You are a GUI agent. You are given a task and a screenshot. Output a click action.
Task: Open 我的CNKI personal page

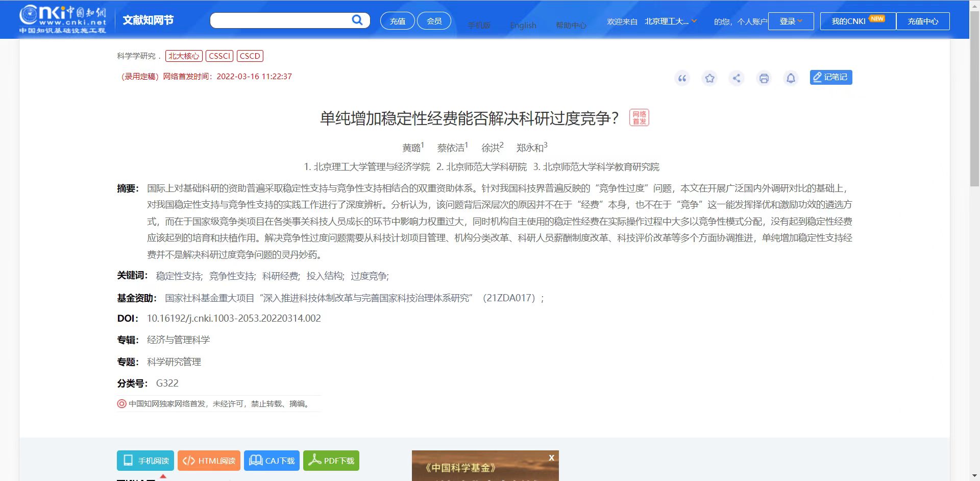[x=849, y=21]
